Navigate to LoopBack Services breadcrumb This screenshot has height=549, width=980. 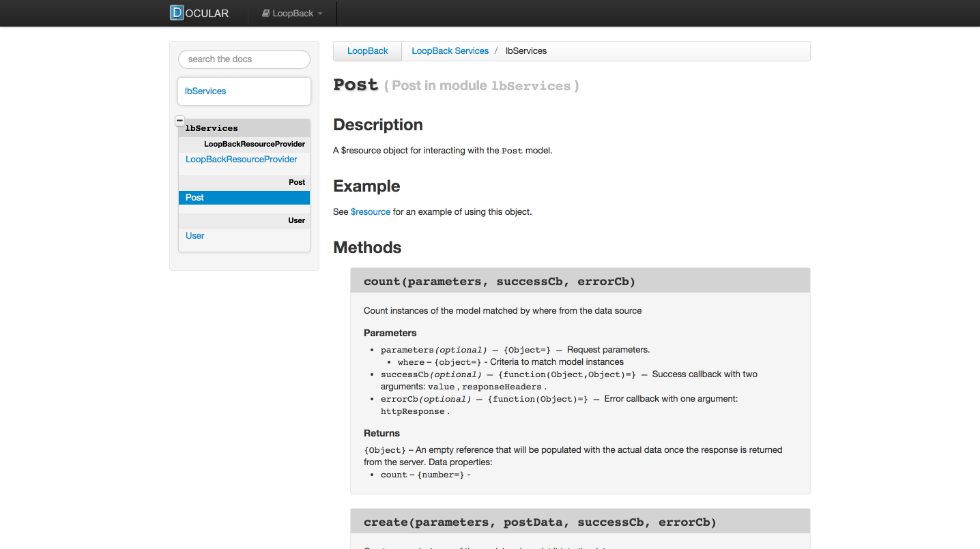point(450,51)
